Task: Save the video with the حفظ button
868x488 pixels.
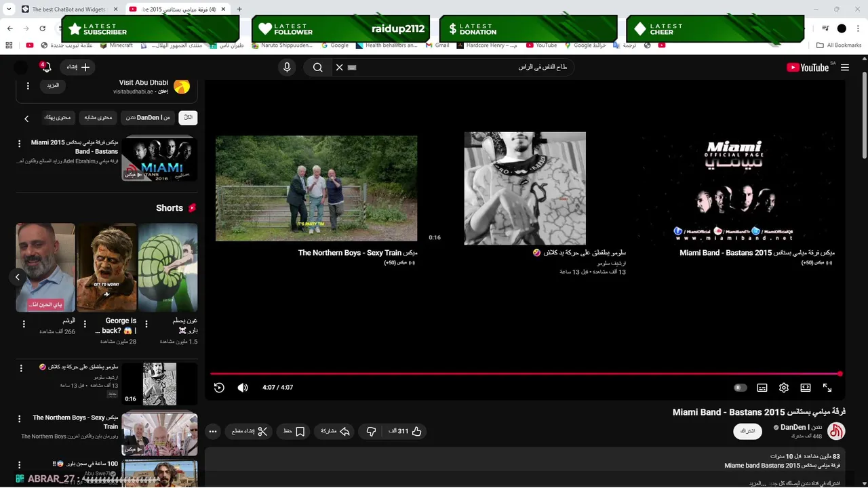Action: point(294,431)
